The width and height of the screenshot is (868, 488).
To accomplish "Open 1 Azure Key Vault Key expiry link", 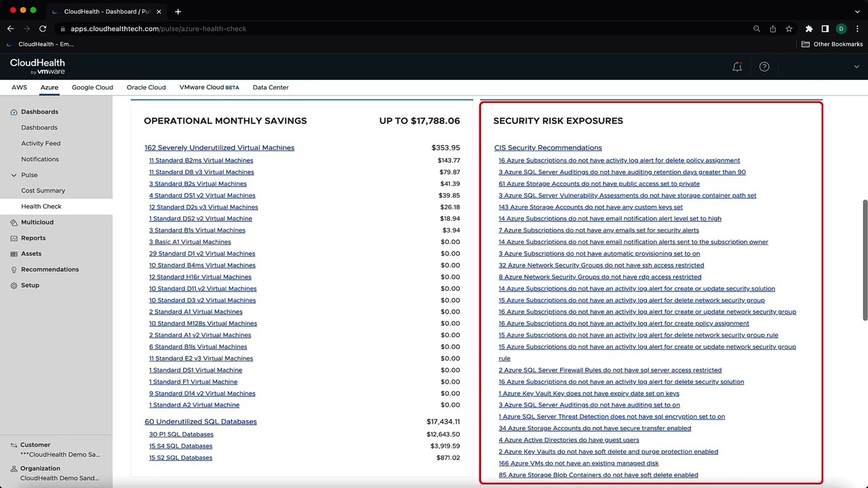I will pos(589,393).
